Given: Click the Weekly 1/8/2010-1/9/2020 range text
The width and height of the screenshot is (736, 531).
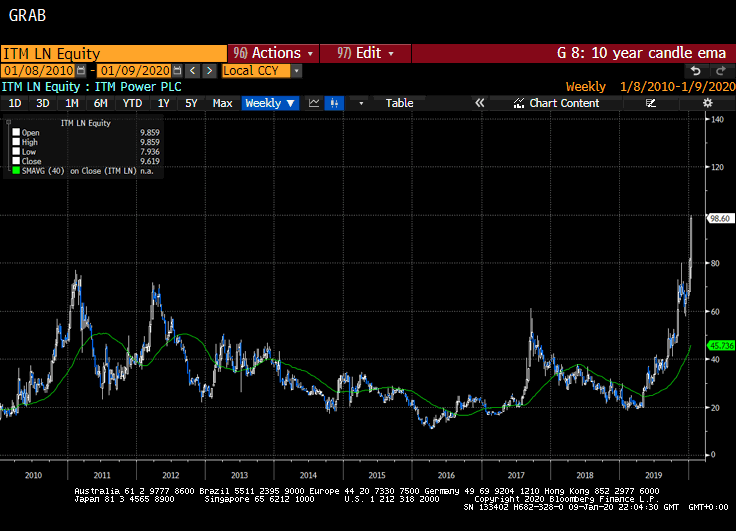Looking at the screenshot, I should click(651, 87).
